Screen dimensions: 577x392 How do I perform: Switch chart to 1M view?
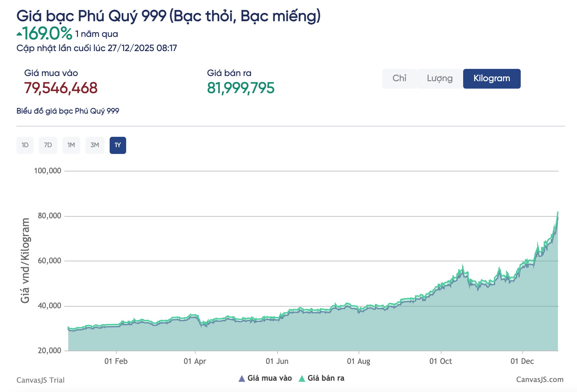coord(71,145)
